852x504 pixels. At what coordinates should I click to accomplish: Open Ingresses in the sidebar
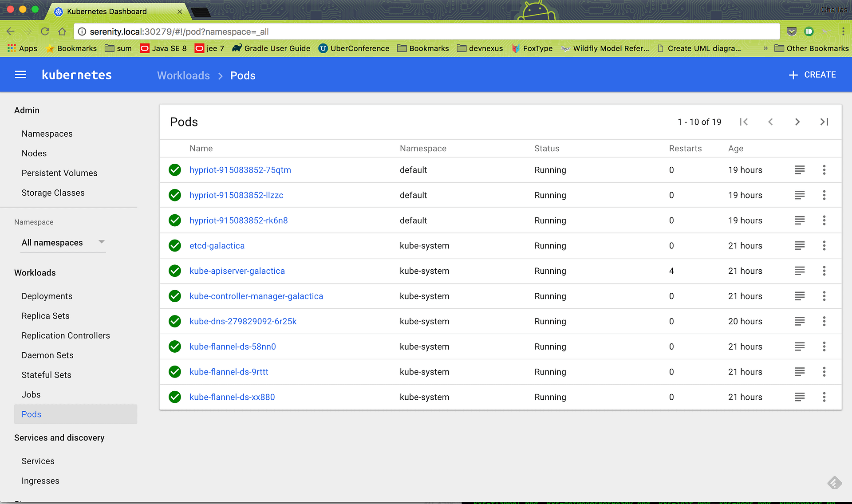(x=40, y=481)
